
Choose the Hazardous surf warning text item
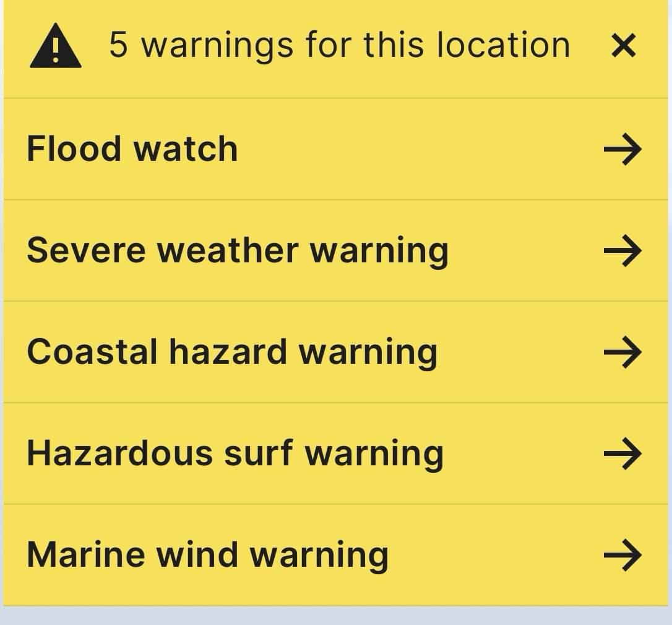[x=235, y=455]
